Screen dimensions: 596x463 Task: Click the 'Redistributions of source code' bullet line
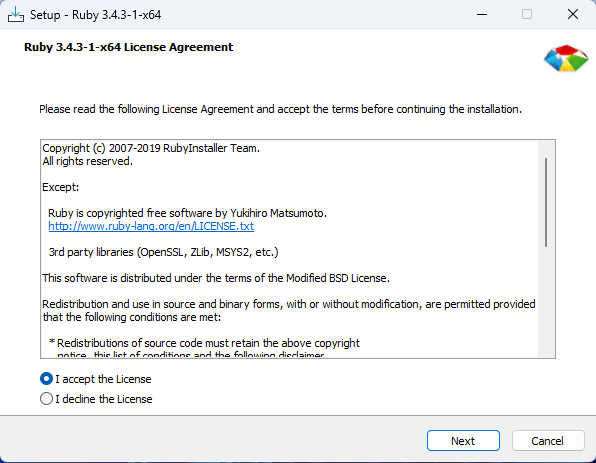[x=204, y=343]
